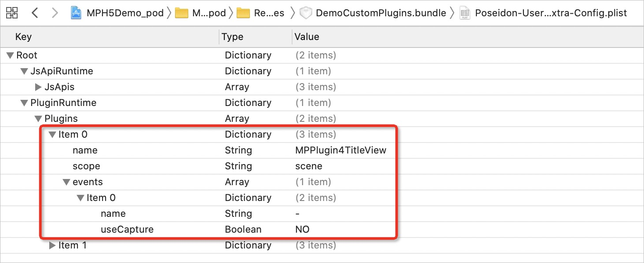This screenshot has height=263, width=644.
Task: Click the first yellow folder icon in breadcrumb
Action: [181, 13]
